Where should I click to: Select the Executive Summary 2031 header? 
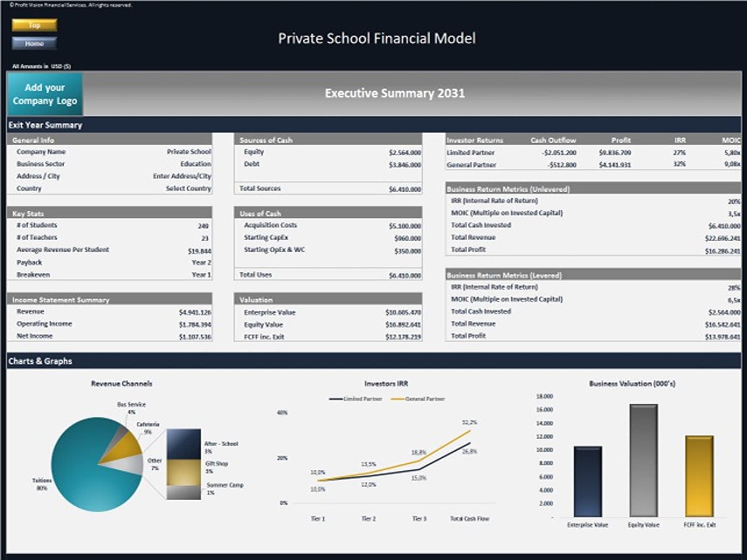coord(394,94)
